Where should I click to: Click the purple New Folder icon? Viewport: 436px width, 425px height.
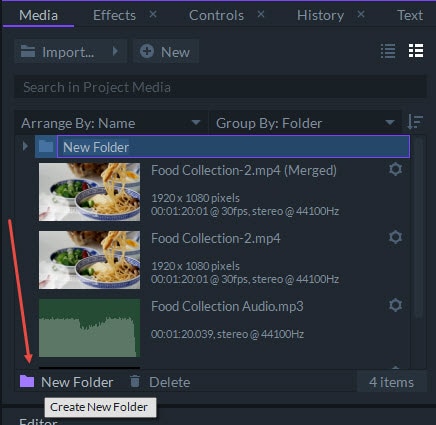pos(27,381)
